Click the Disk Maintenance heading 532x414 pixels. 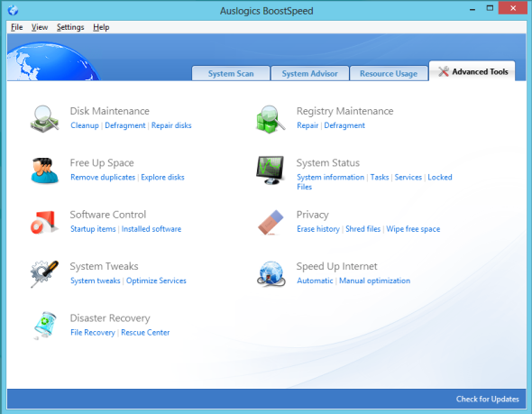coord(110,111)
